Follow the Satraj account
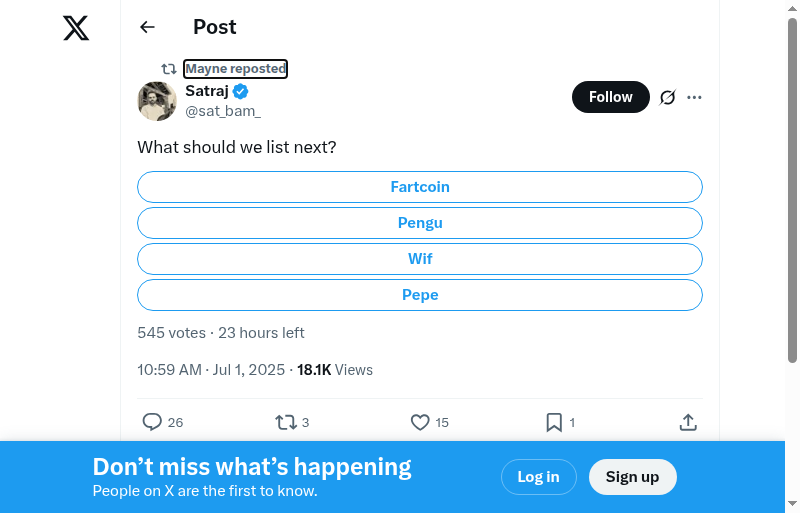This screenshot has height=513, width=800. [610, 97]
